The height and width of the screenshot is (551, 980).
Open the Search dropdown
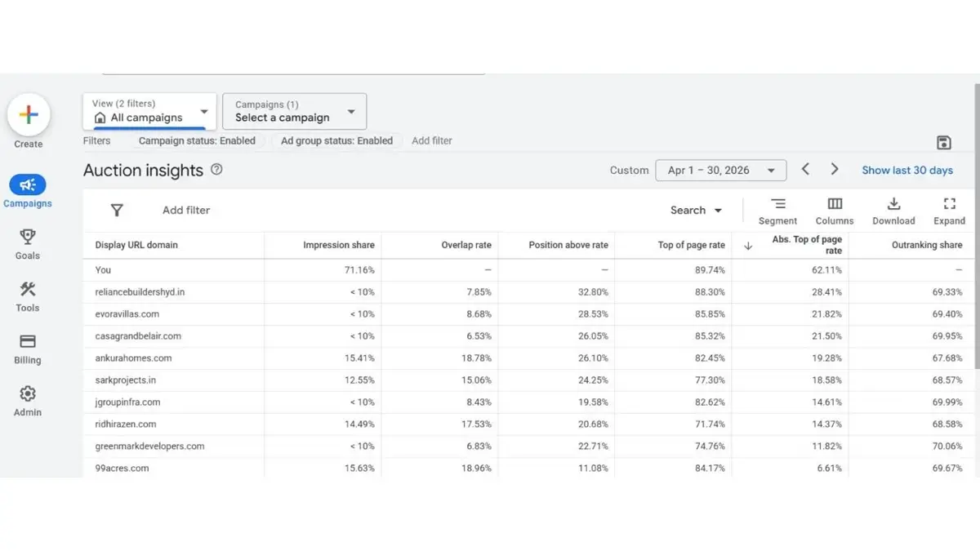pos(696,210)
